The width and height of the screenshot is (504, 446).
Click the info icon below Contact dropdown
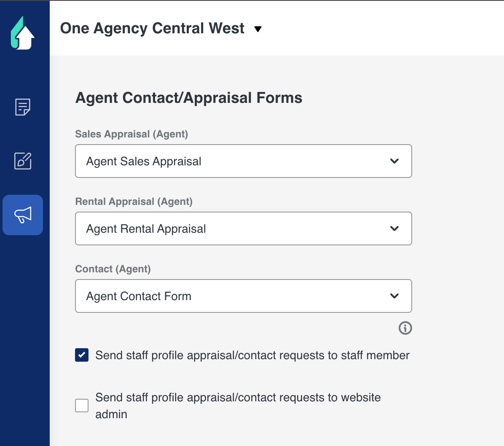[x=405, y=328]
